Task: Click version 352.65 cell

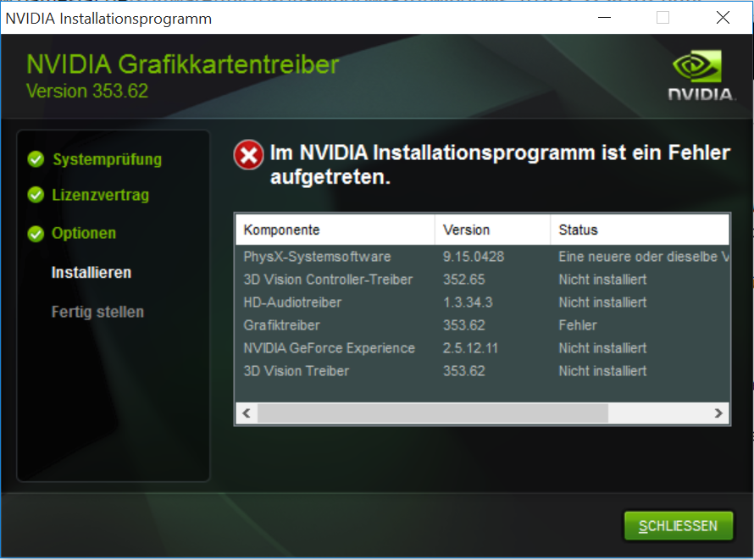Action: (464, 280)
